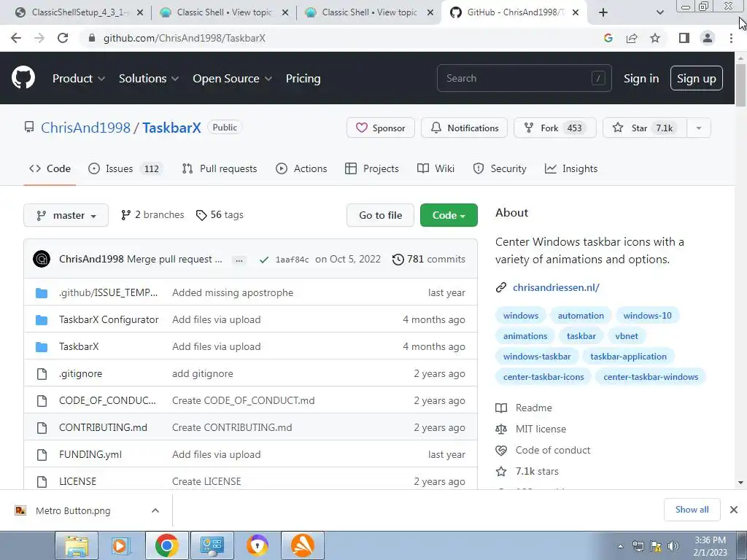Close the GitHub ChrisAnd1998 tab
Viewport: 747px width, 560px height.
[576, 12]
